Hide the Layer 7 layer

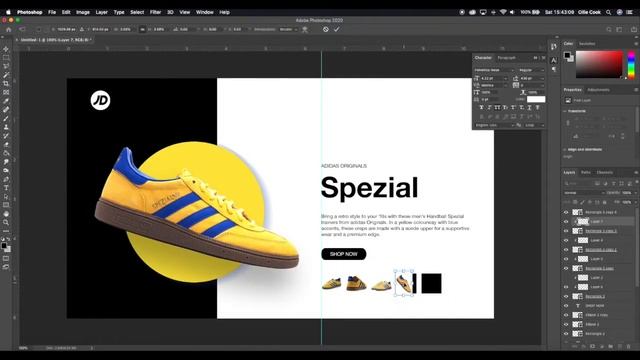(566, 222)
